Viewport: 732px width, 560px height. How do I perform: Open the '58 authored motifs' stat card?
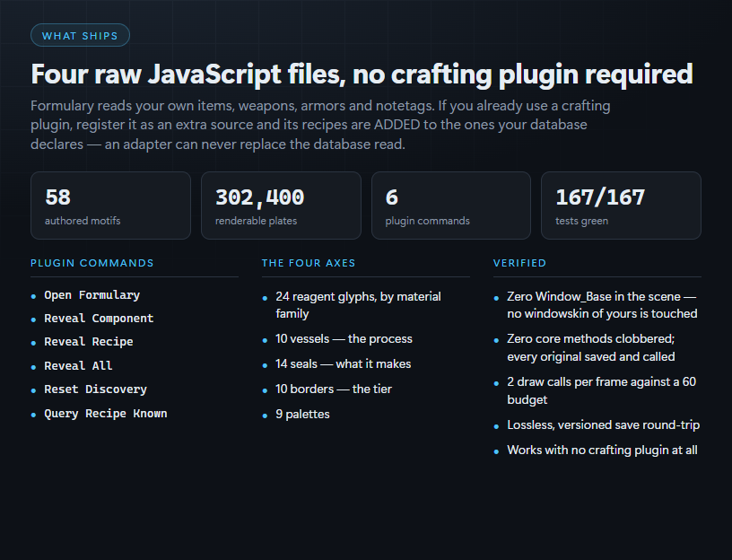coord(110,206)
